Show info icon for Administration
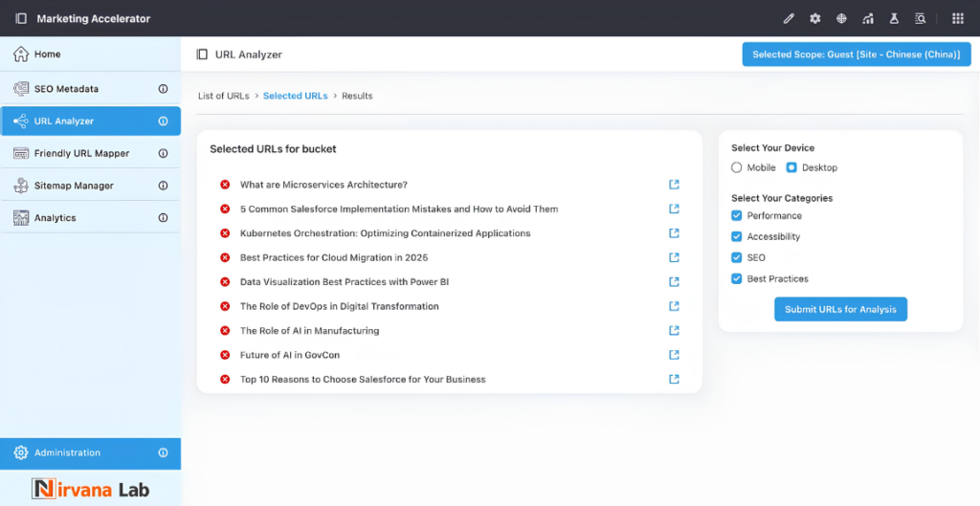 (x=163, y=452)
